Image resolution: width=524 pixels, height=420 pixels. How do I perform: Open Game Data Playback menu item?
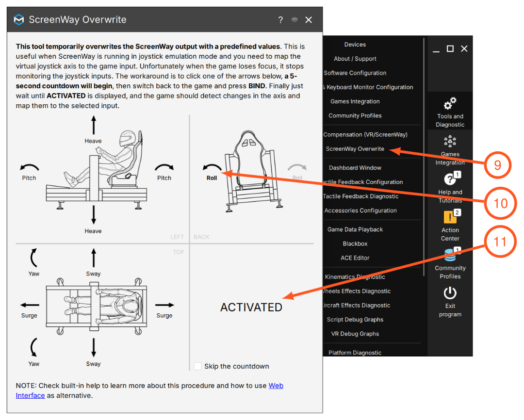(x=355, y=229)
